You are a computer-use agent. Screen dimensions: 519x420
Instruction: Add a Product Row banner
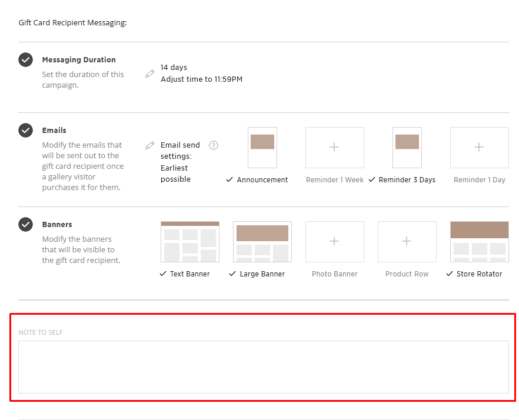(407, 242)
